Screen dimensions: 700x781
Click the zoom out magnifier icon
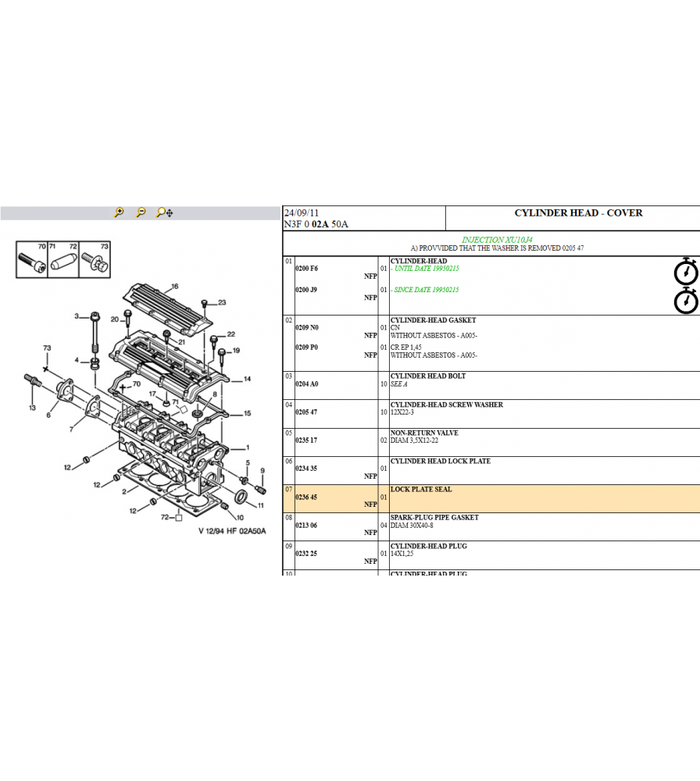coord(141,212)
